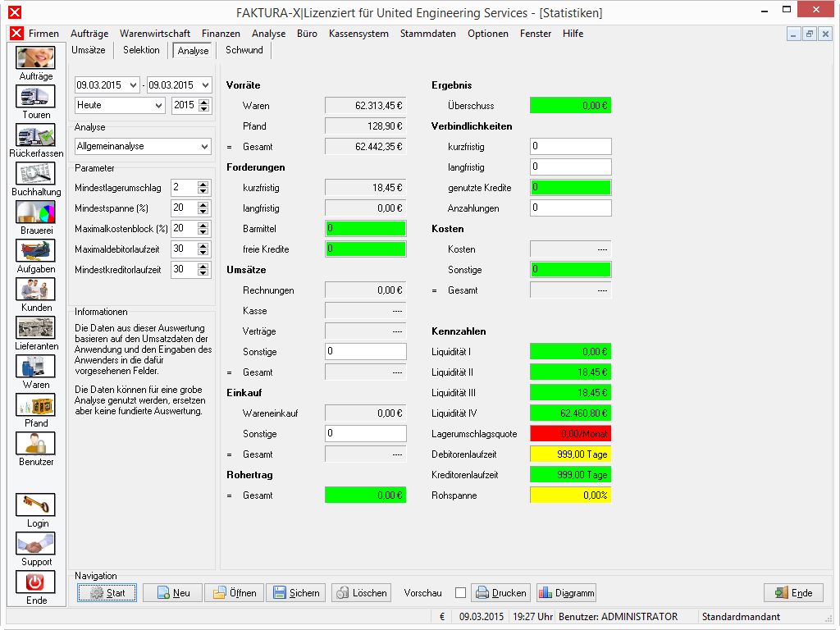Toggle the Vorschau checkbox
Viewport: 840px width, 630px height.
pyautogui.click(x=460, y=593)
